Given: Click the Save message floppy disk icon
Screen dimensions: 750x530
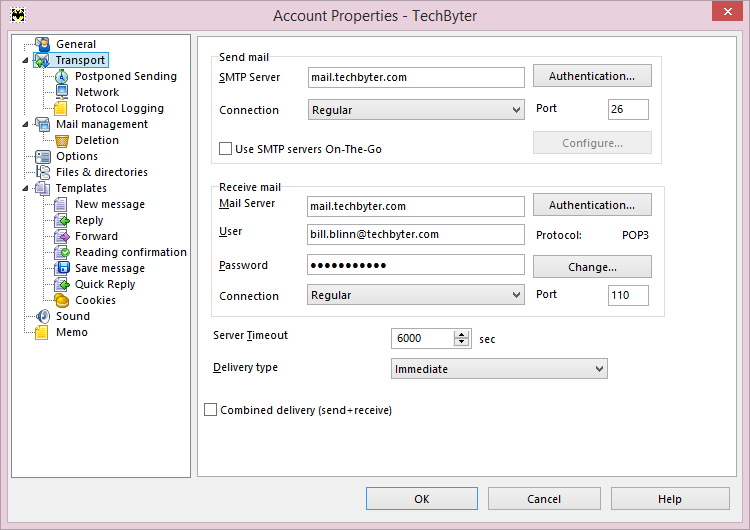Looking at the screenshot, I should 62,268.
